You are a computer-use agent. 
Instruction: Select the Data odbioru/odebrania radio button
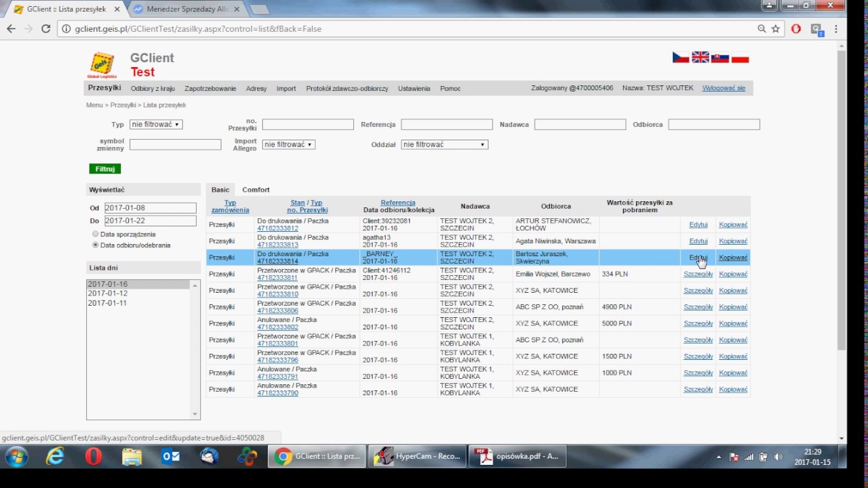(x=96, y=245)
